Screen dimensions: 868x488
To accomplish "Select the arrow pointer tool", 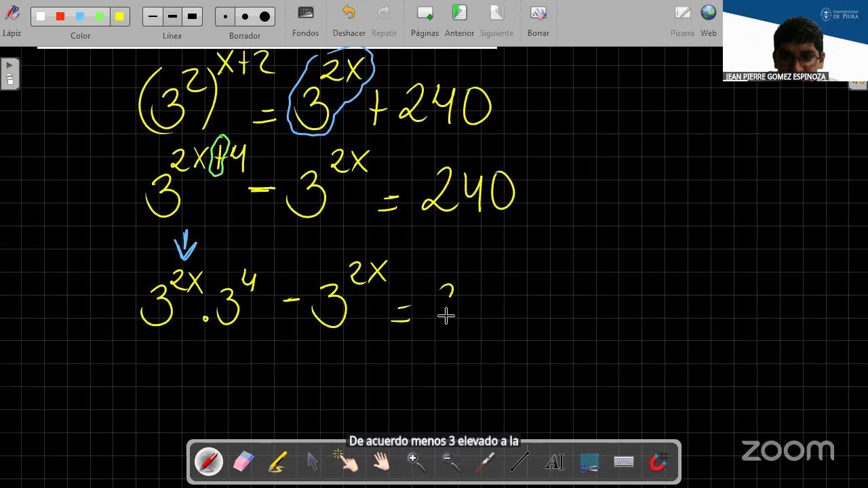I will click(x=312, y=462).
